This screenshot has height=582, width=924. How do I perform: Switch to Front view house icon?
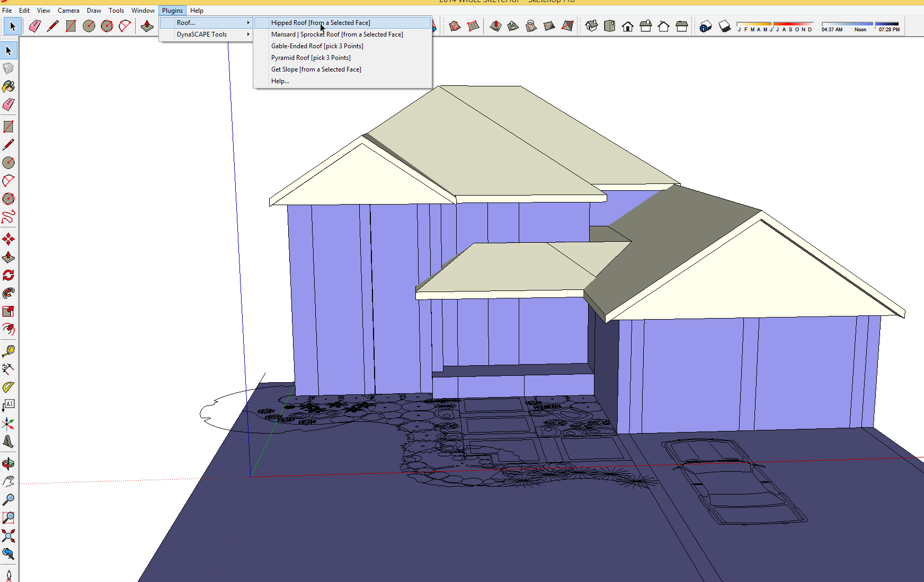(x=628, y=26)
